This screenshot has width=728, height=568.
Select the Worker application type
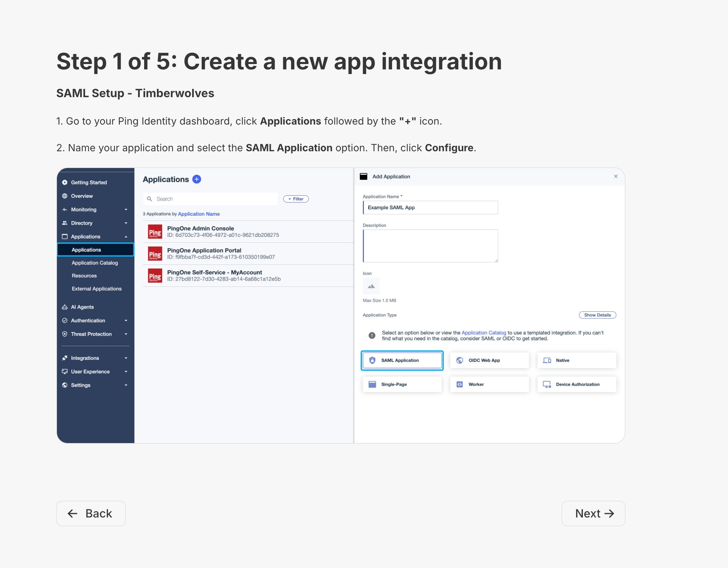490,384
